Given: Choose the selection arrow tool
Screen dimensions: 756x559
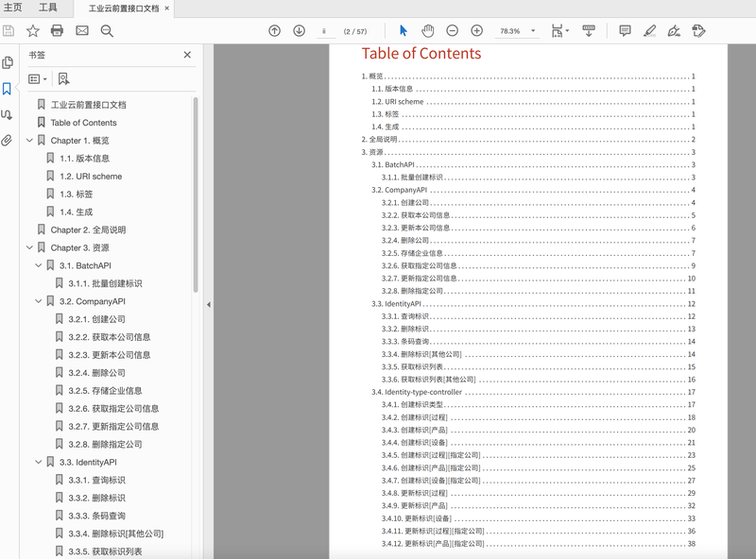Looking at the screenshot, I should tap(404, 31).
